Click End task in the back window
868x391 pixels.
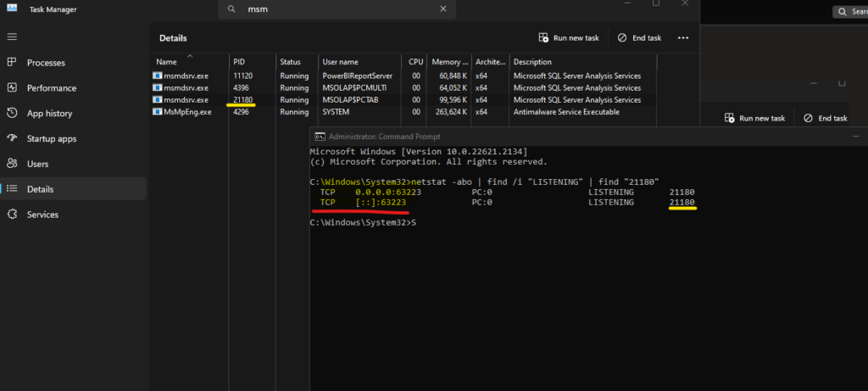826,118
